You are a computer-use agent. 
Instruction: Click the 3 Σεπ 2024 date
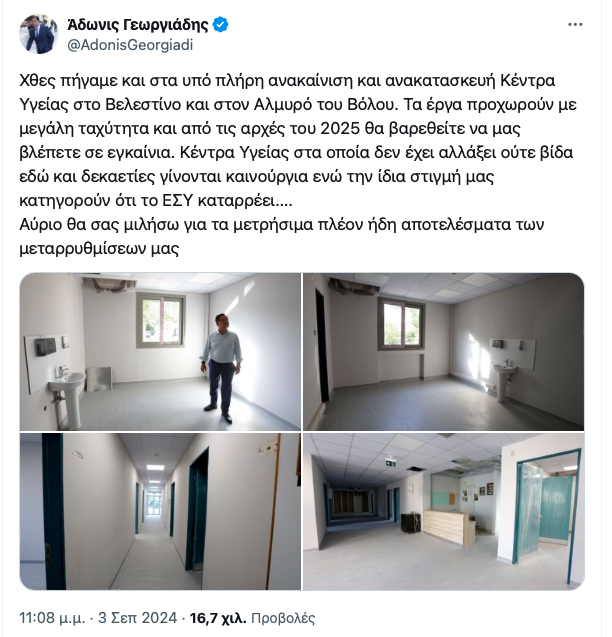138,618
